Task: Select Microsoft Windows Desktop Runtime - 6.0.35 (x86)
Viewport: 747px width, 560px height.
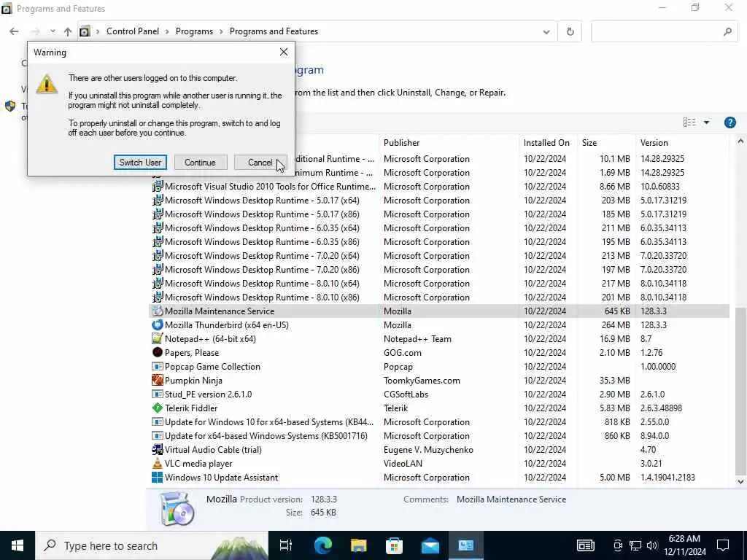Action: click(262, 242)
